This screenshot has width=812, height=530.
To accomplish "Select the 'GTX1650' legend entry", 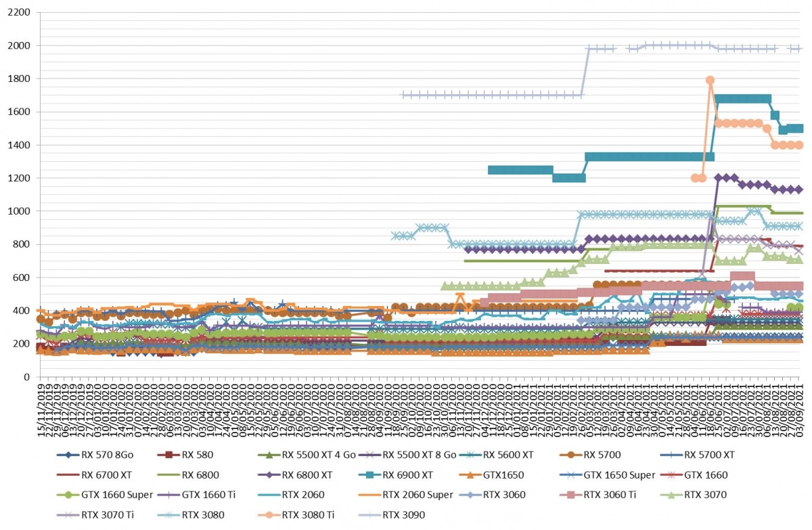I will [490, 475].
